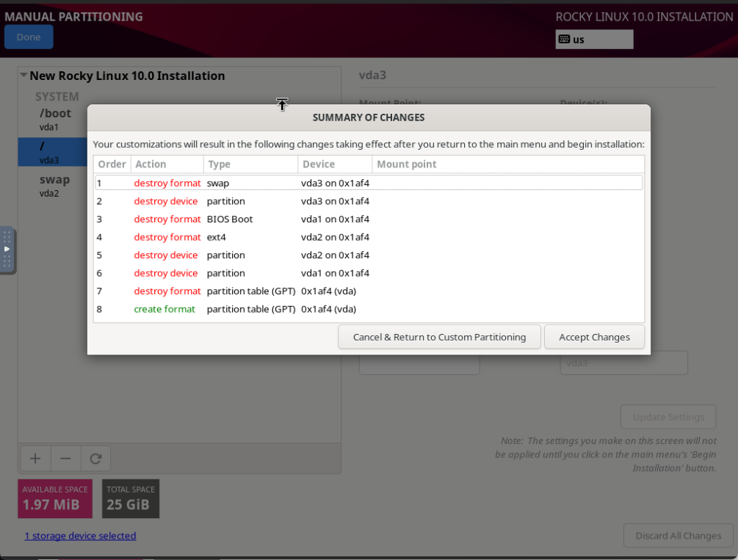The width and height of the screenshot is (738, 560).
Task: Sort table by Action column header
Action: (167, 164)
